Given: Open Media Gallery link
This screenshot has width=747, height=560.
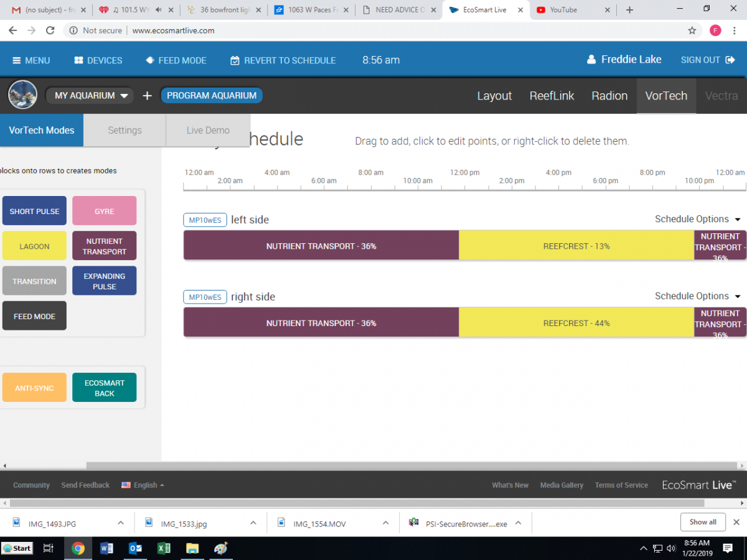Looking at the screenshot, I should coord(561,485).
